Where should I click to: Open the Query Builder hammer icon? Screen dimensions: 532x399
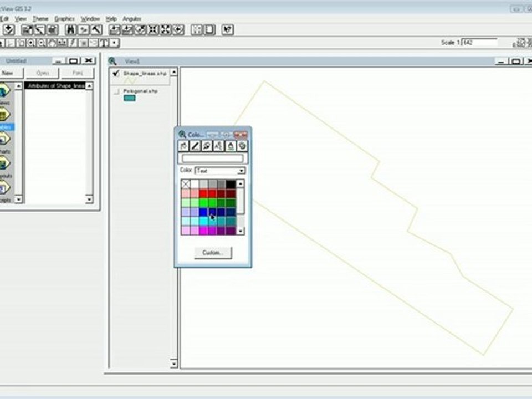pos(96,30)
